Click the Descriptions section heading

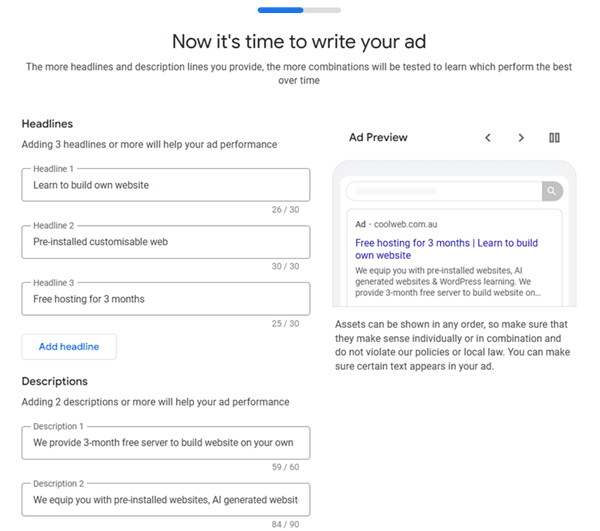point(55,381)
